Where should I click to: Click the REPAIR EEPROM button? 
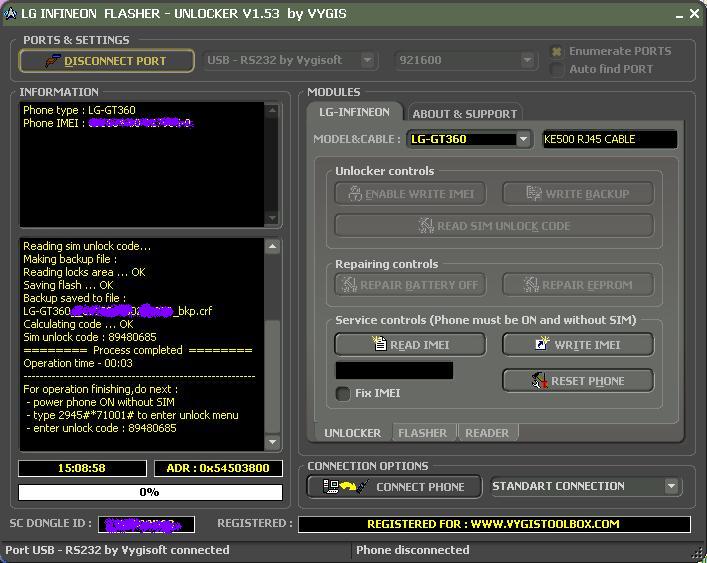coord(578,284)
